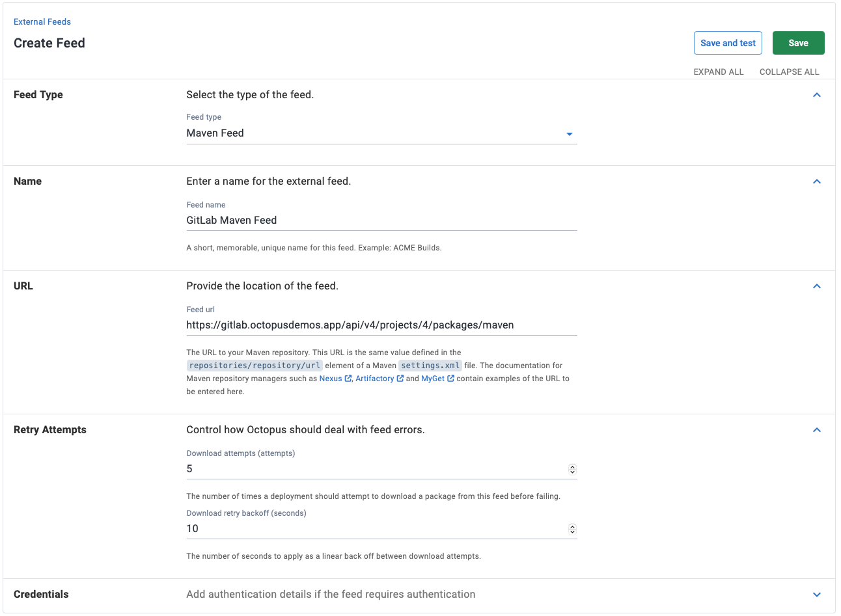This screenshot has width=841, height=616.
Task: Click EXPAND ALL
Action: pyautogui.click(x=718, y=72)
